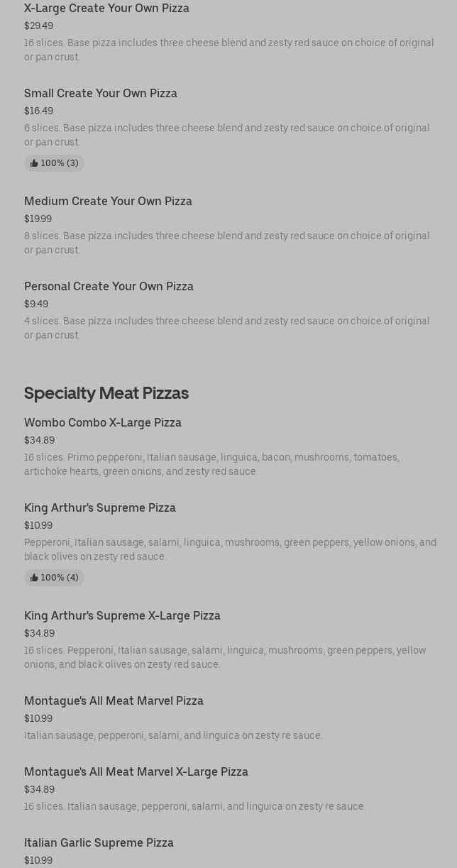
Task: Open Personal Create Your Own Pizza
Action: tap(109, 286)
